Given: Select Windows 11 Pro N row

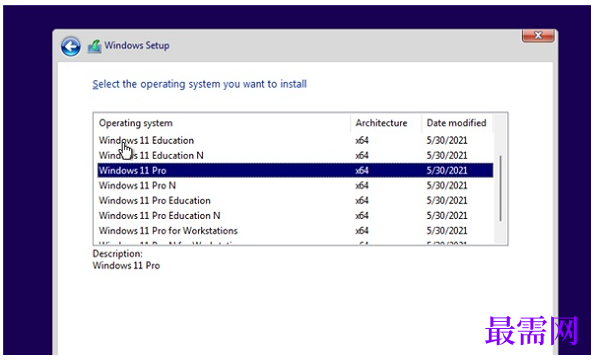Looking at the screenshot, I should click(295, 185).
